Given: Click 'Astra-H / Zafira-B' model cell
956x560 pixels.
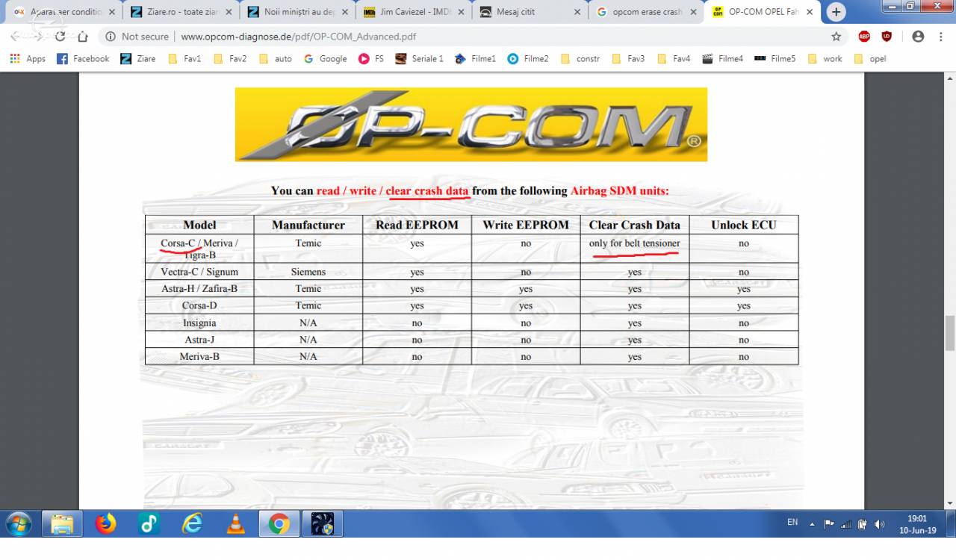Looking at the screenshot, I should (199, 288).
